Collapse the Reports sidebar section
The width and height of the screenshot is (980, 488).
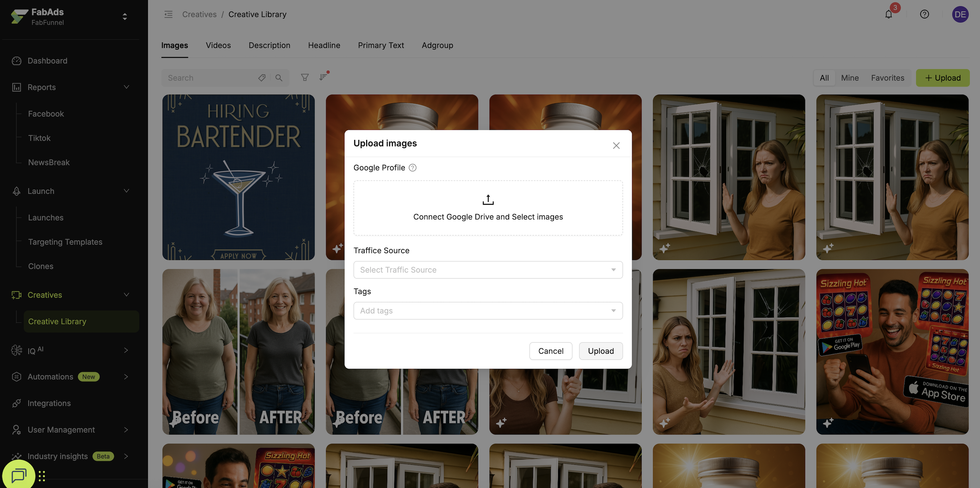126,87
